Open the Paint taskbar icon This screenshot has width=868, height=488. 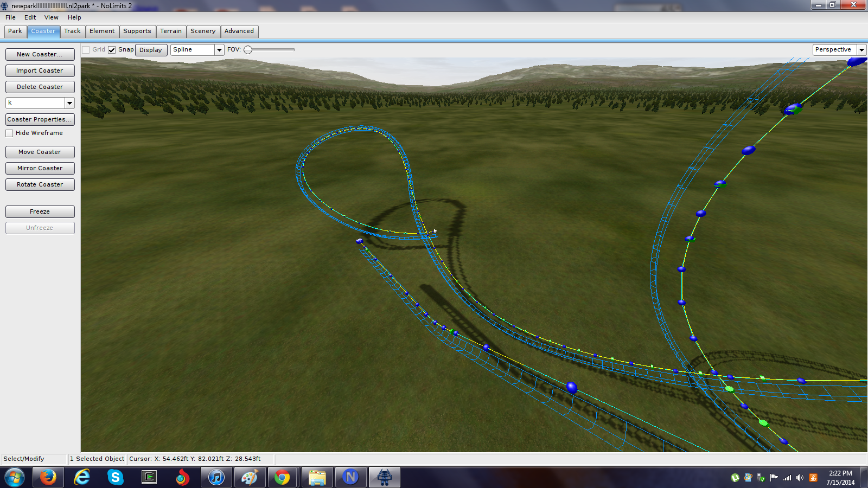[x=250, y=477]
